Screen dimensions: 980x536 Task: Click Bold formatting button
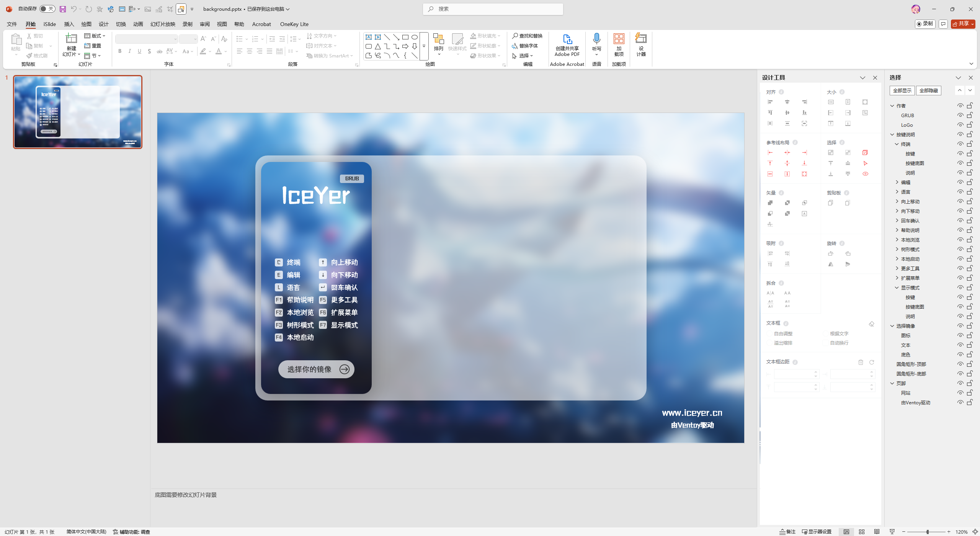(120, 51)
